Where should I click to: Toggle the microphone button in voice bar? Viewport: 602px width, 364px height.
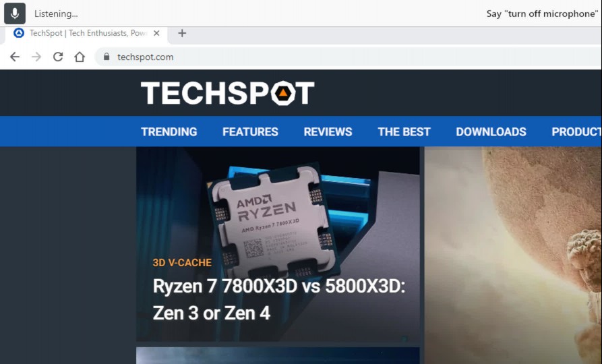(x=15, y=13)
